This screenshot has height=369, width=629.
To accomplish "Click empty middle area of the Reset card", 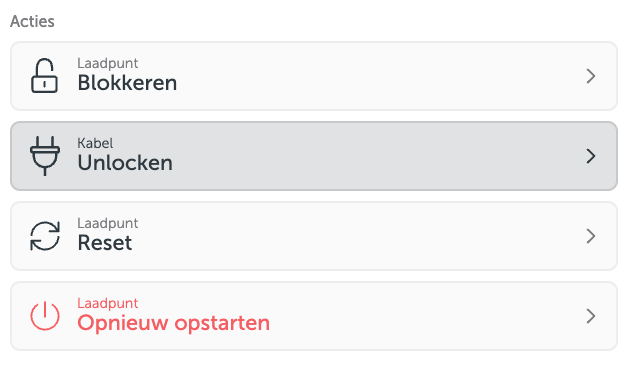I will click(361, 236).
